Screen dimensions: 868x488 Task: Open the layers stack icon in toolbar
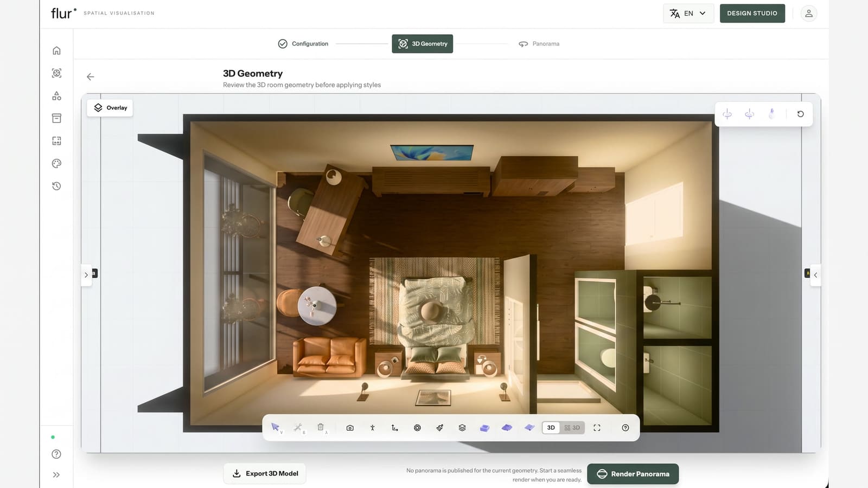coord(462,428)
